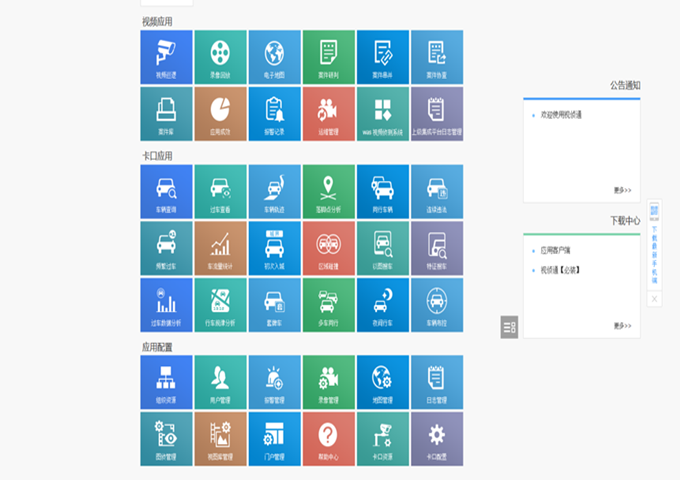This screenshot has width=680, height=480.
Task: Toggle the gray side panel collapse button
Action: coord(509,327)
